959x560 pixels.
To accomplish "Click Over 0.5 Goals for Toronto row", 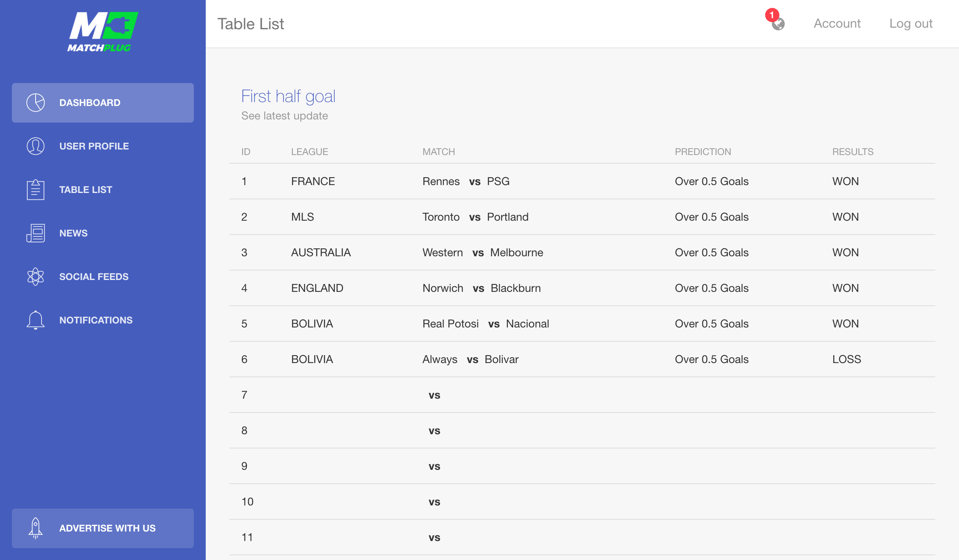I will coord(712,217).
